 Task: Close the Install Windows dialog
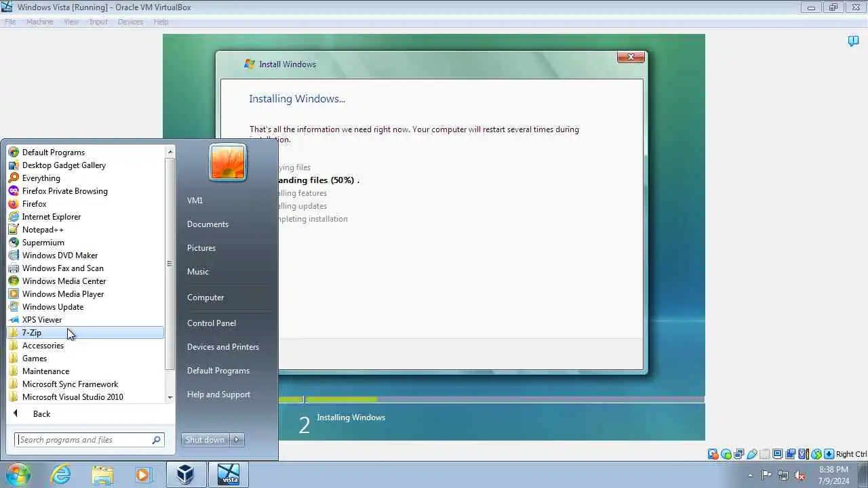pyautogui.click(x=631, y=57)
